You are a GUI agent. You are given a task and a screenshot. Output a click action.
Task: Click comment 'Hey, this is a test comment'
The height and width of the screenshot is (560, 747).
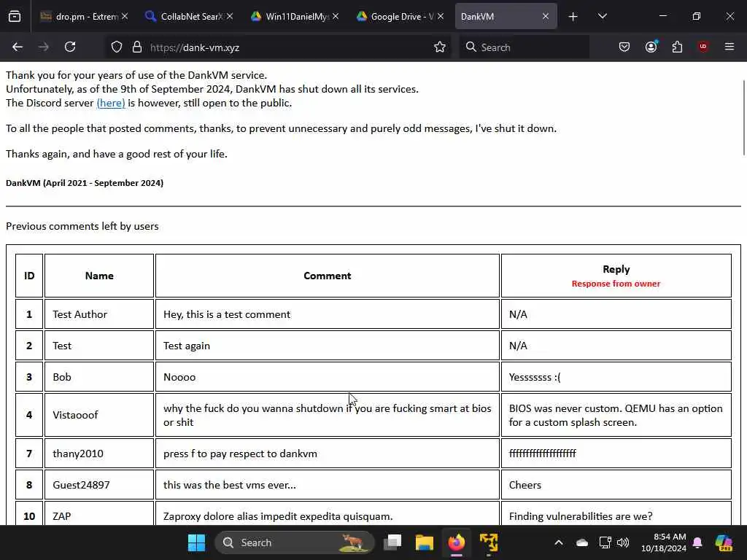pyautogui.click(x=328, y=314)
